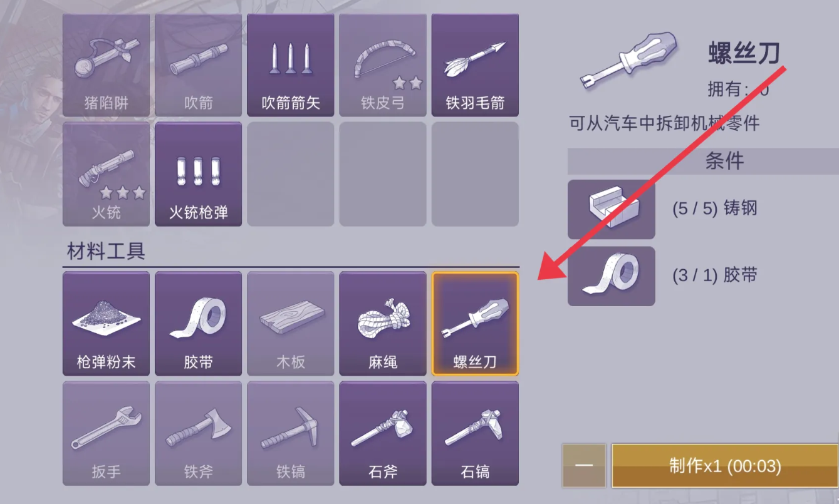Choose the 吹箭箭矢 dart ammo tile
Image resolution: width=839 pixels, height=504 pixels.
pyautogui.click(x=291, y=65)
